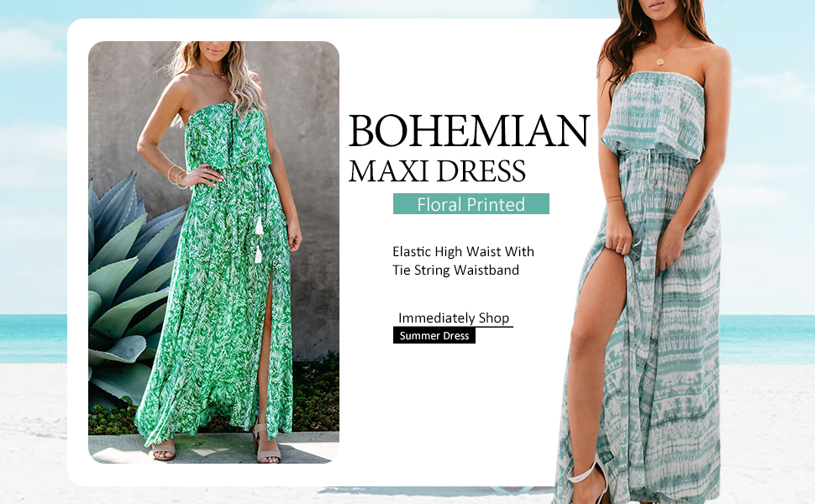
Task: Click the white tassel on green dress
Action: point(258,239)
